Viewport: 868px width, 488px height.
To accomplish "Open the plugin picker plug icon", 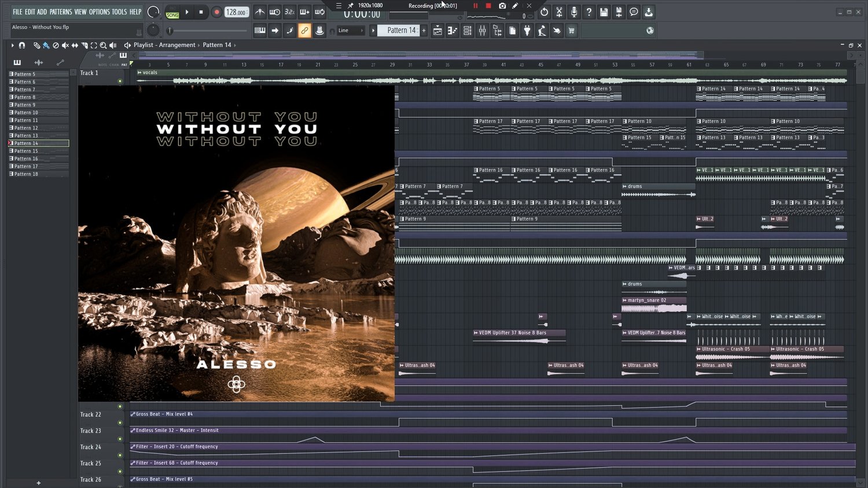I will tap(527, 31).
